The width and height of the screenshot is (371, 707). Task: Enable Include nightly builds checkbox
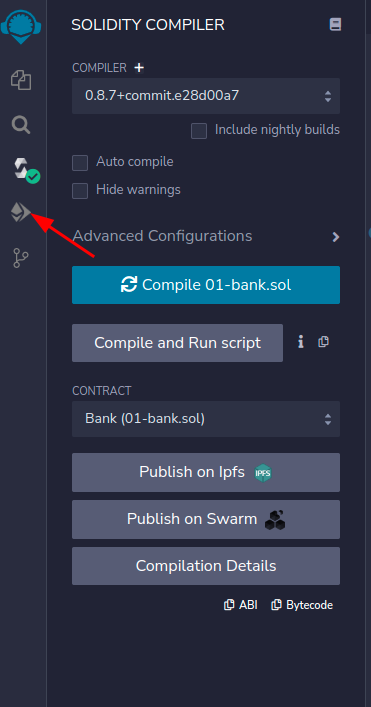point(199,131)
